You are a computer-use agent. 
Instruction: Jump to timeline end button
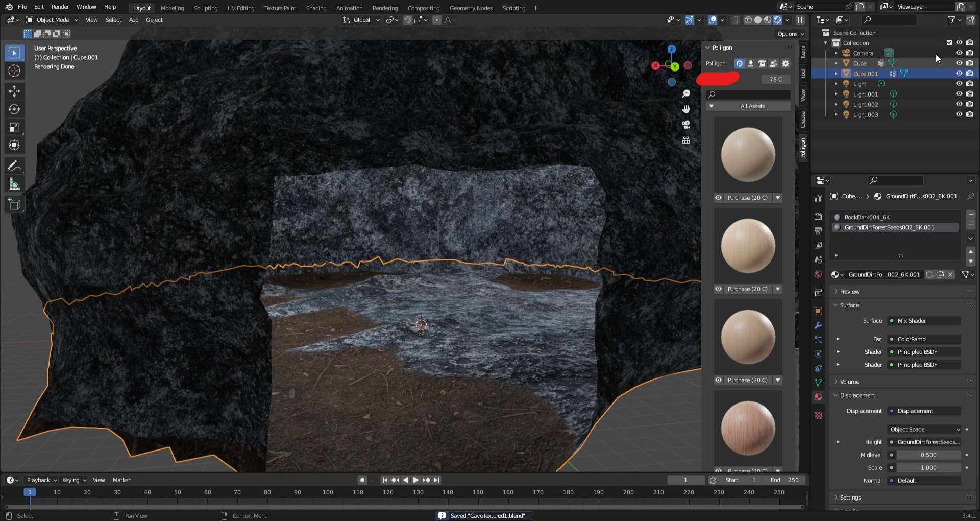[x=437, y=480]
